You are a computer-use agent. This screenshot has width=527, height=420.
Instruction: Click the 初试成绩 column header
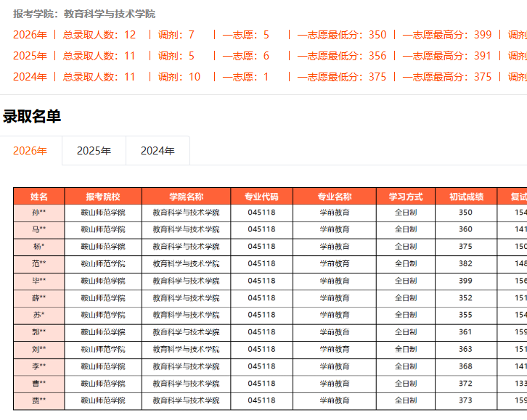click(x=466, y=197)
